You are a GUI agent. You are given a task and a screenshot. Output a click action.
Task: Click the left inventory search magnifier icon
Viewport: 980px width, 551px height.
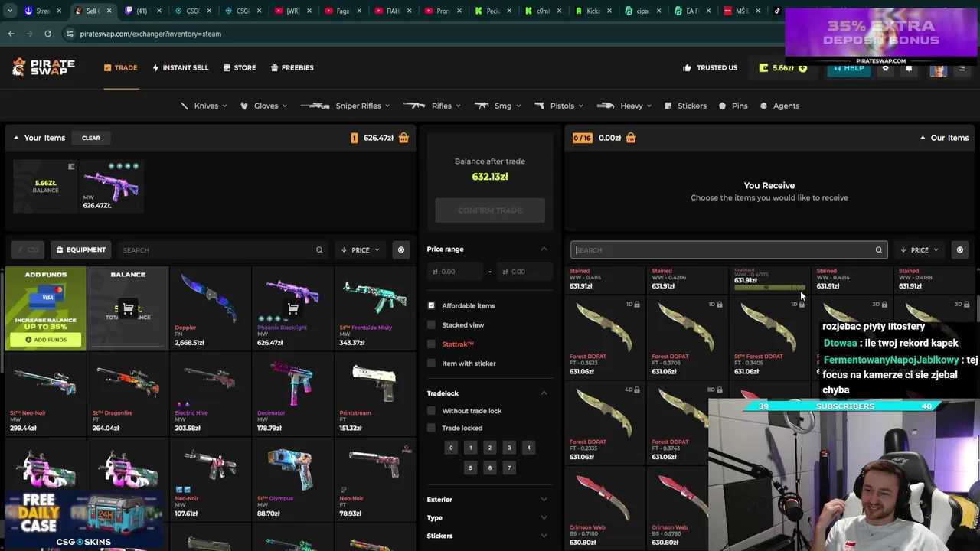click(319, 250)
